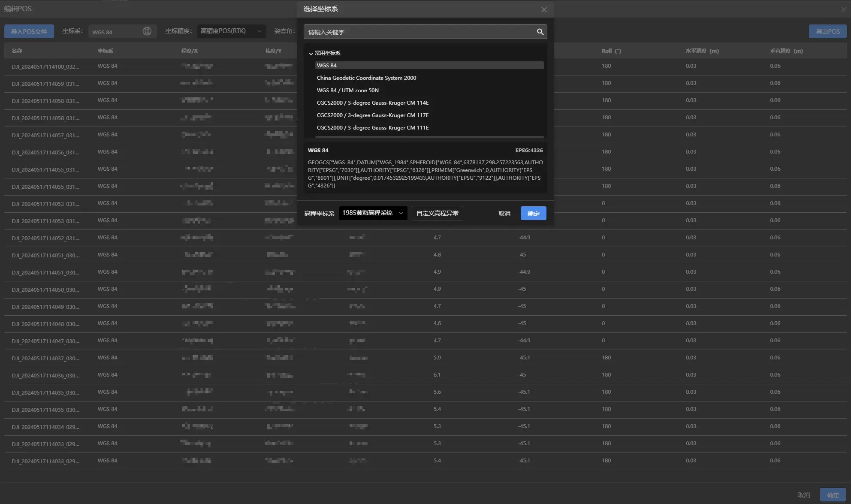Close the coordinate system selection dialog

544,9
